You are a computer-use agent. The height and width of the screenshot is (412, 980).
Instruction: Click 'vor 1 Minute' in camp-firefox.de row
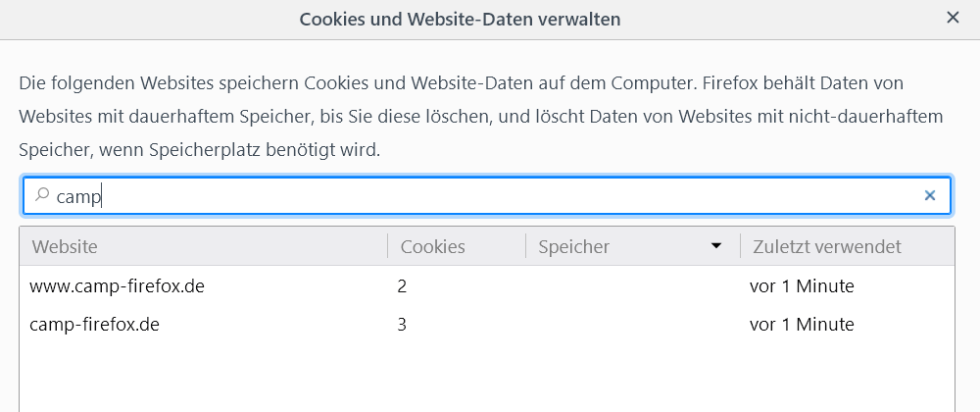tap(802, 324)
